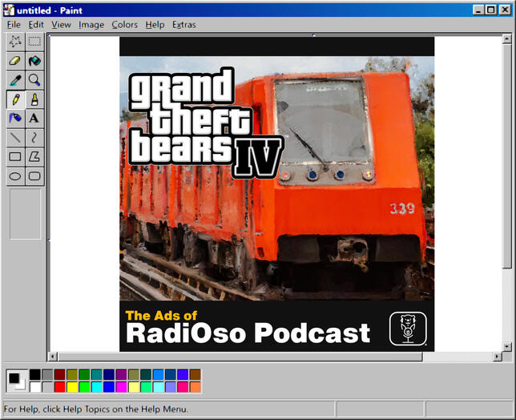Choose the pale yellow palette swatch

click(134, 387)
